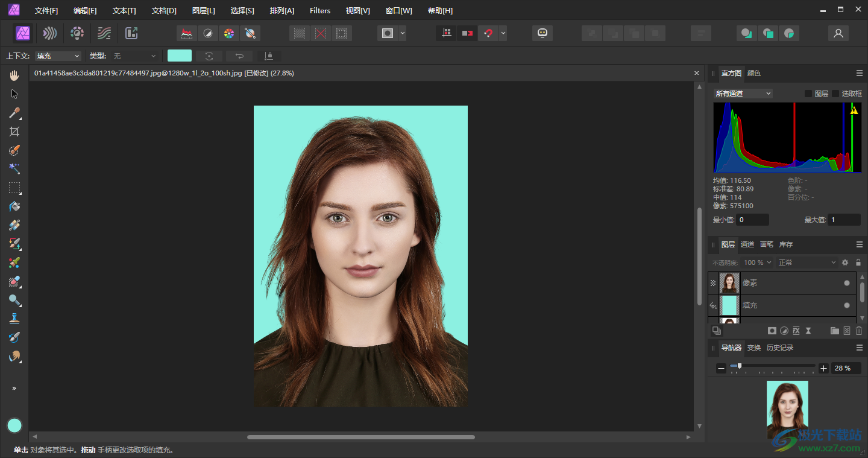Toggle the 图层 checkbox in histogram panel
868x458 pixels.
pos(808,94)
